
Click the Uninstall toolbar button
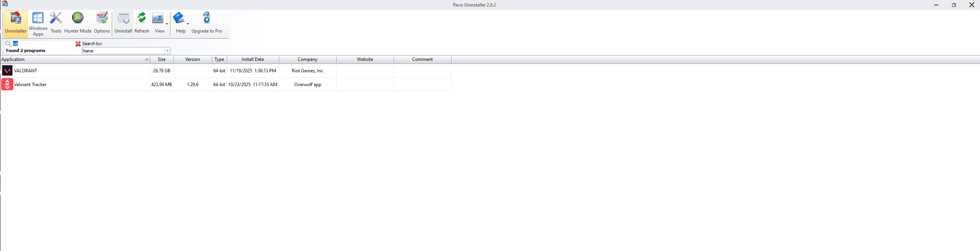(123, 24)
